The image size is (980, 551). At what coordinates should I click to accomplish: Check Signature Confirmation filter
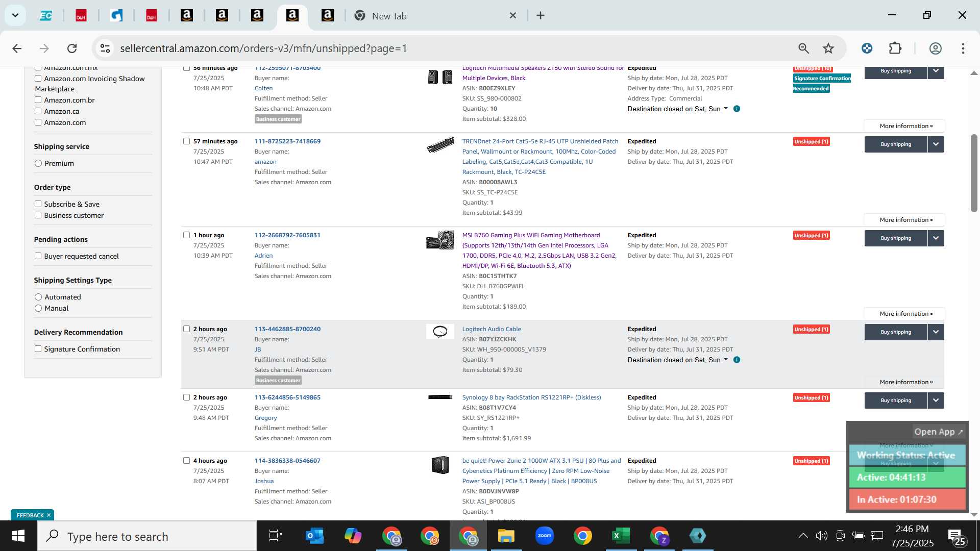[x=38, y=349]
